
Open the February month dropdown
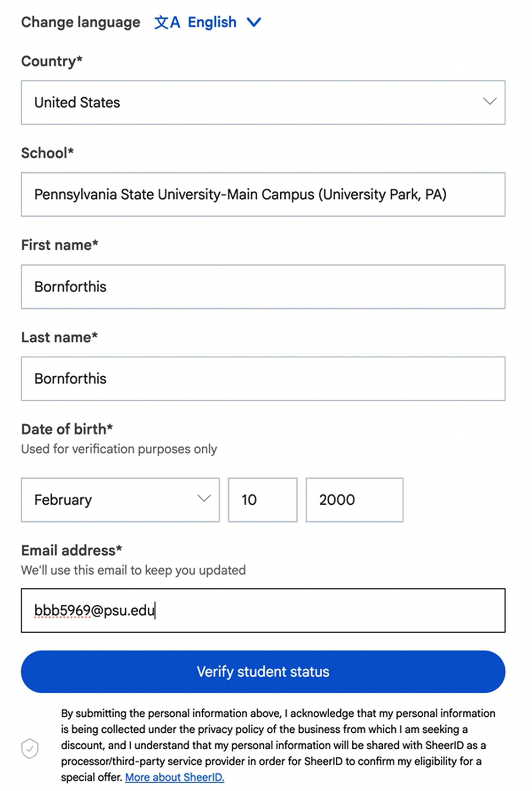pos(120,500)
